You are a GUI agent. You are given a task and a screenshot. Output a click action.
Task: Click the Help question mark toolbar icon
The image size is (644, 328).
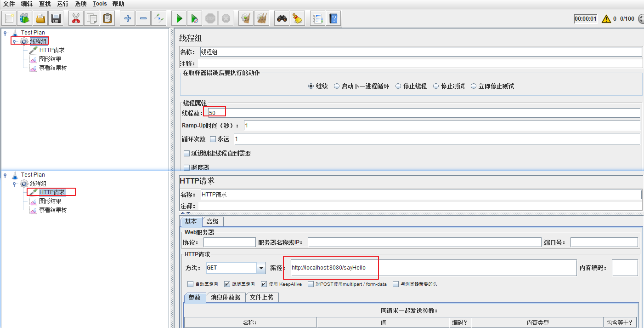(333, 18)
